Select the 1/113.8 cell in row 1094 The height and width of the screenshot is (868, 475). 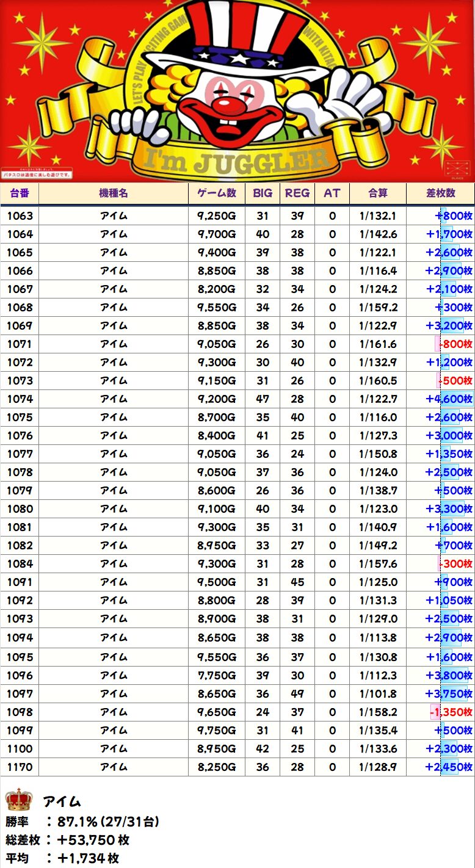point(378,638)
